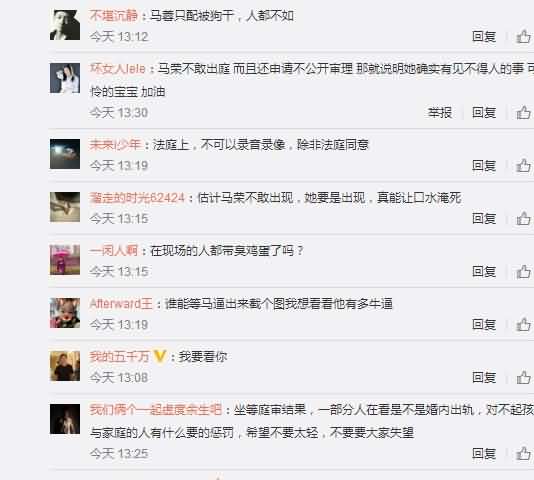534x480 pixels.
Task: Like the 13:25 comment with thumbs-up
Action: click(523, 453)
